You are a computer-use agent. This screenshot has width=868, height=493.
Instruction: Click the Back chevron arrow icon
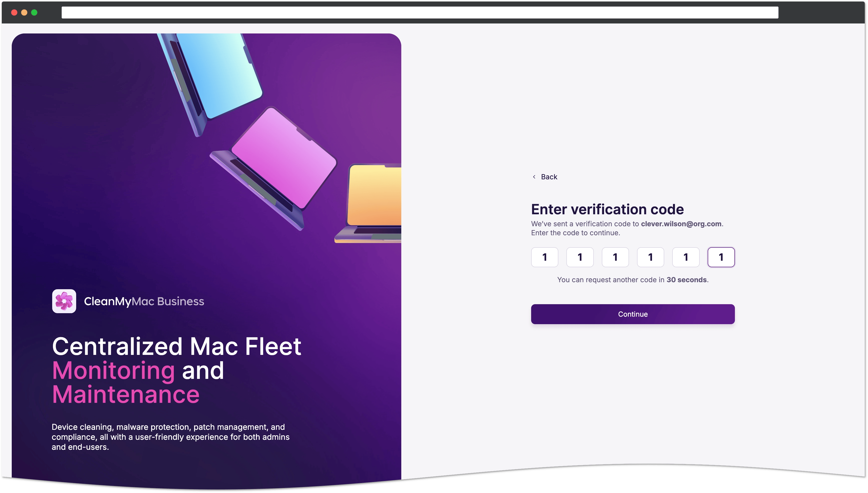pyautogui.click(x=534, y=177)
